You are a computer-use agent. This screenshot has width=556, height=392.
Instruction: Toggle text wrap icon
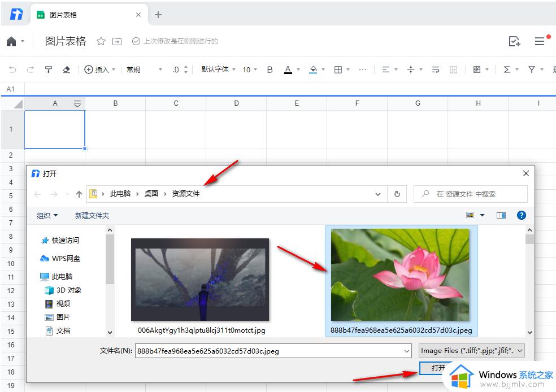click(436, 69)
